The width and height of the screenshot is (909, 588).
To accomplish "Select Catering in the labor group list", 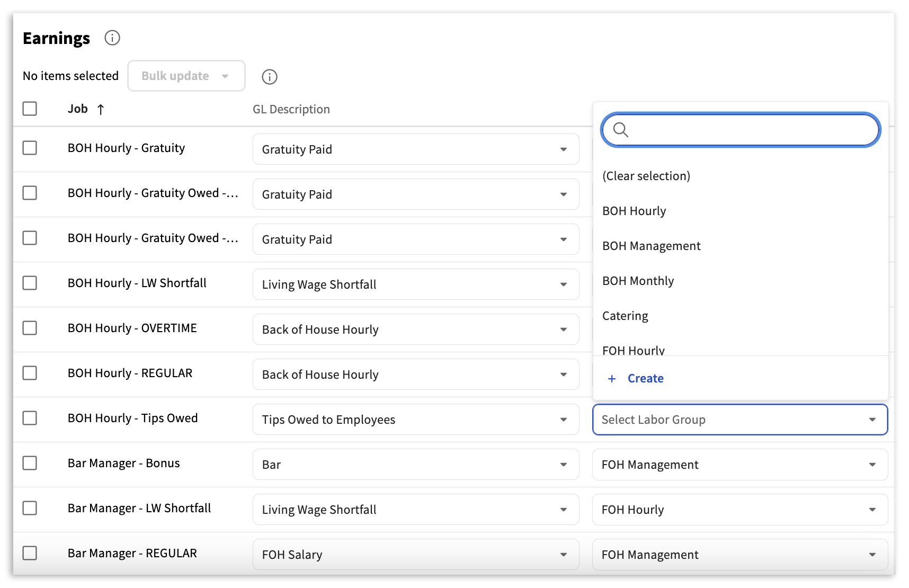I will pos(625,316).
